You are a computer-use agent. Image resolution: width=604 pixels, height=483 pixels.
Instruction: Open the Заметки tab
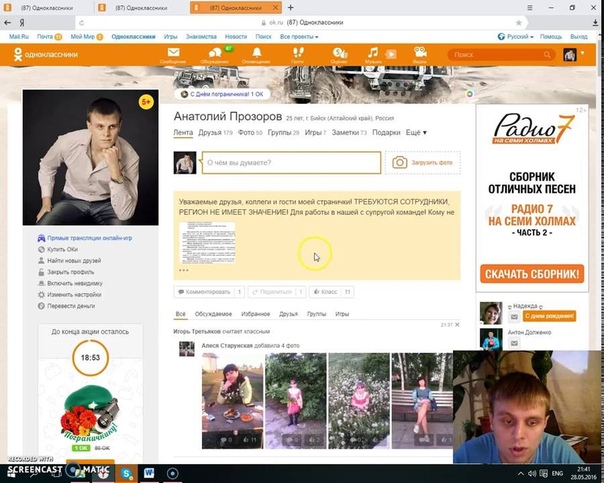pos(349,132)
